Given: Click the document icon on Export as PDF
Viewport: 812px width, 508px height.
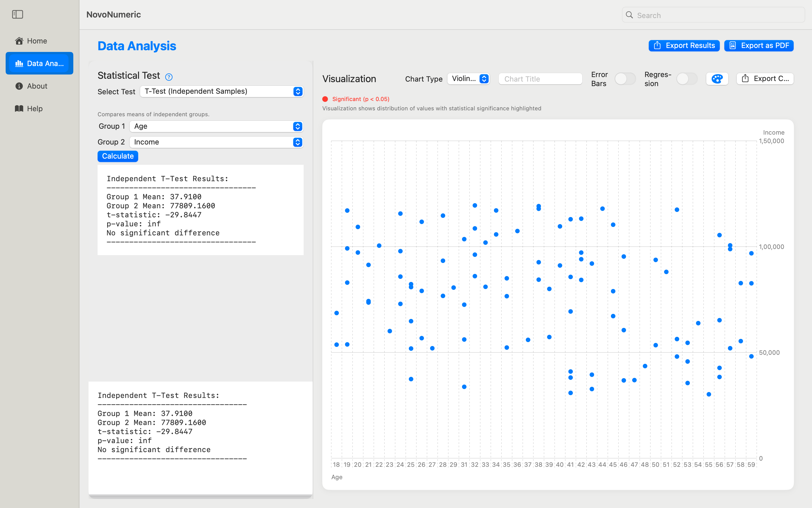Looking at the screenshot, I should 732,45.
